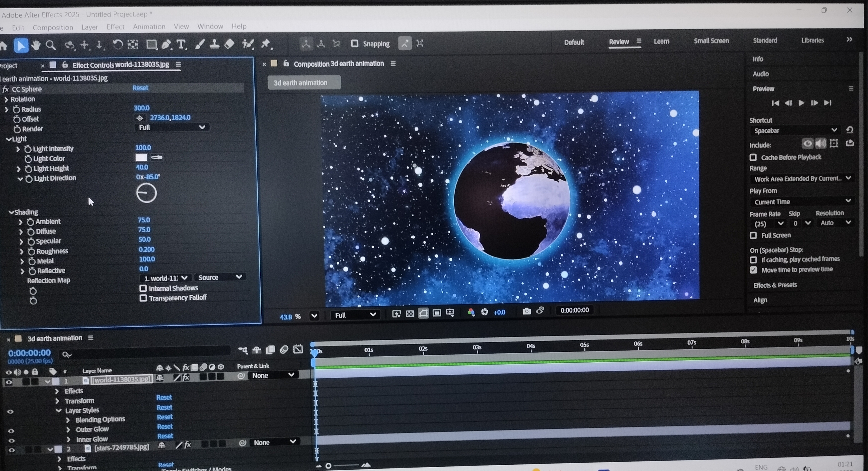Select the Rotation tool

[x=118, y=45]
